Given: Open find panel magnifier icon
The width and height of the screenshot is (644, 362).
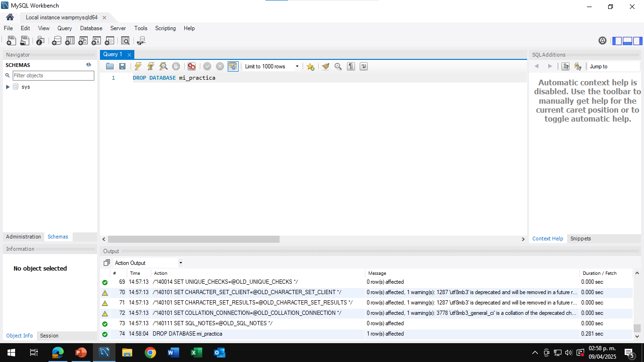Looking at the screenshot, I should coord(338,66).
